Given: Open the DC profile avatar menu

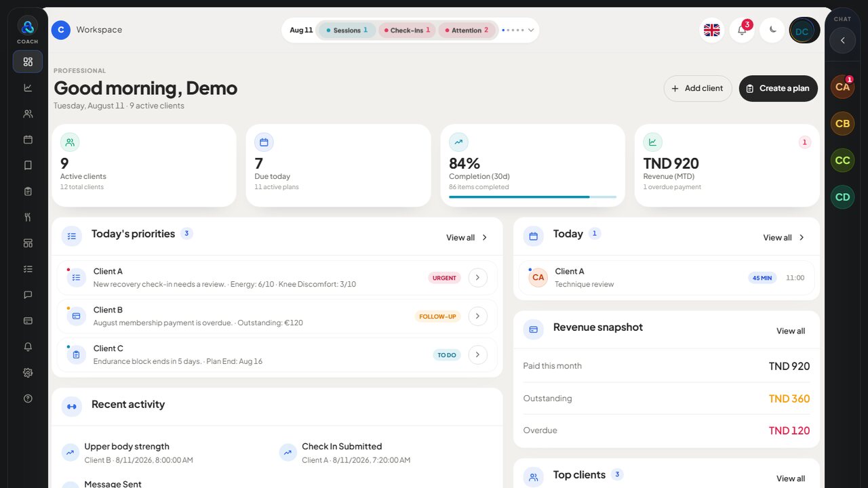Looking at the screenshot, I should pyautogui.click(x=804, y=30).
